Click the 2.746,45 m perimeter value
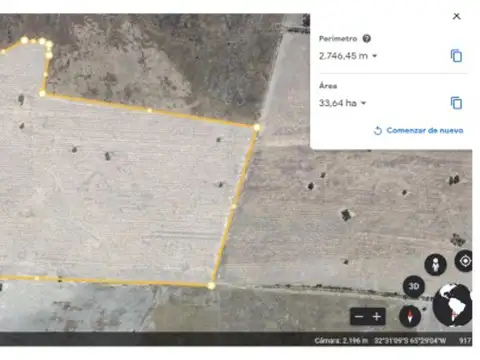Viewport: 480px width, 360px height. pos(343,56)
